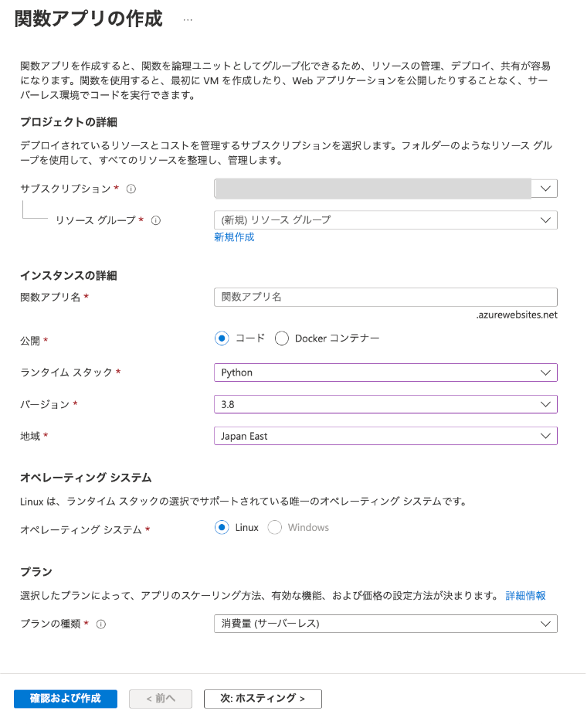The height and width of the screenshot is (728, 587).
Task: Proceed with 次: ホスティング button
Action: tap(263, 699)
